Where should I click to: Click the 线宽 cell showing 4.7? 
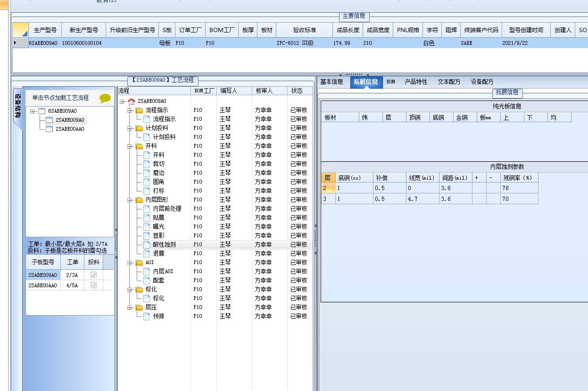(x=422, y=199)
